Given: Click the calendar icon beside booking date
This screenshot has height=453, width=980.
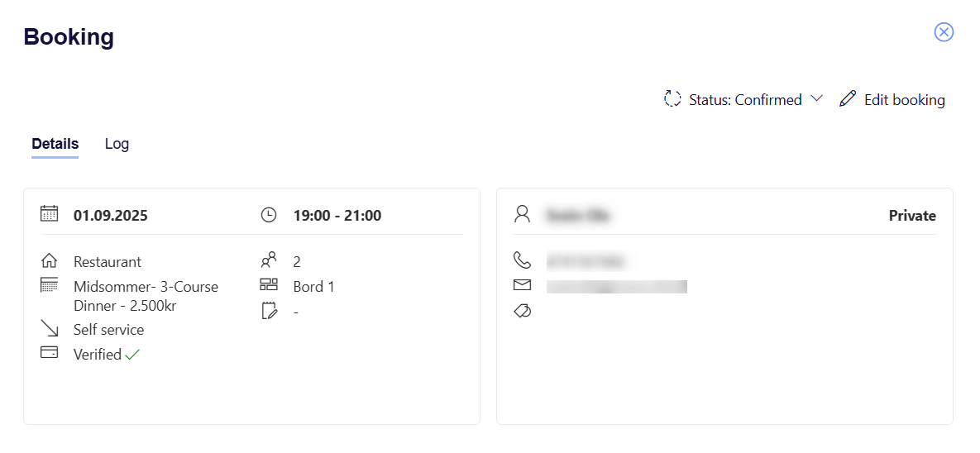Looking at the screenshot, I should click(49, 214).
